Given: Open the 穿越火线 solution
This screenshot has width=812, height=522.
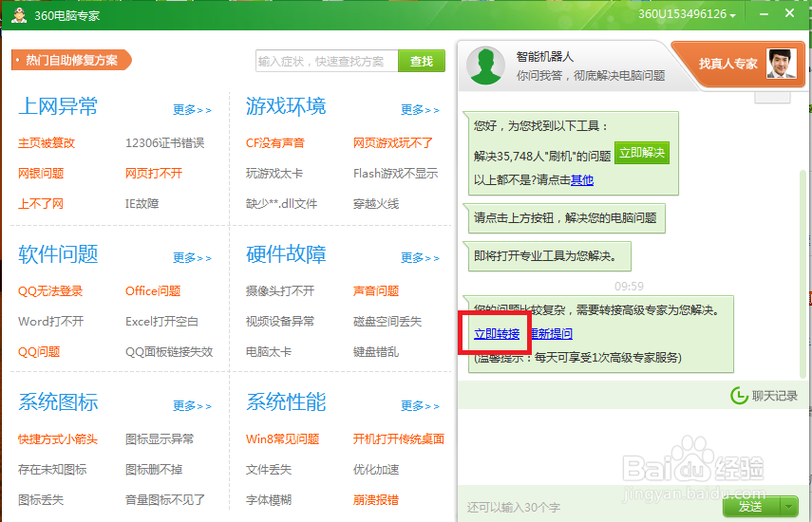Looking at the screenshot, I should coord(376,204).
